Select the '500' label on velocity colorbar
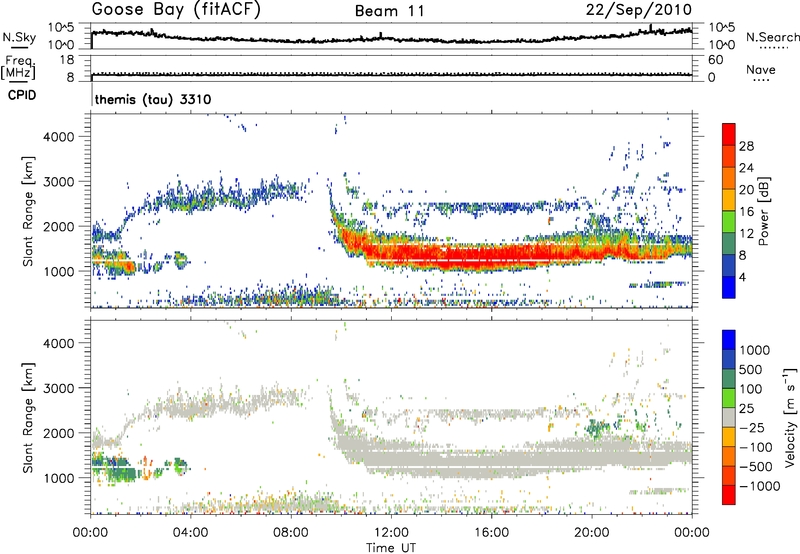 click(x=750, y=370)
